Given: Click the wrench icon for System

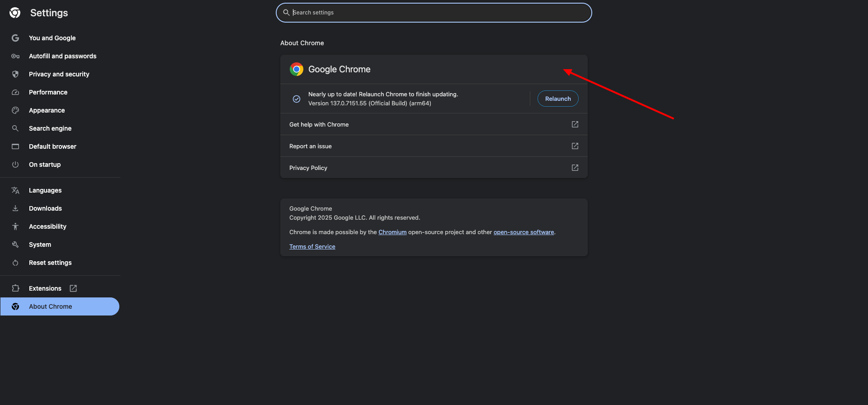Looking at the screenshot, I should 15,245.
